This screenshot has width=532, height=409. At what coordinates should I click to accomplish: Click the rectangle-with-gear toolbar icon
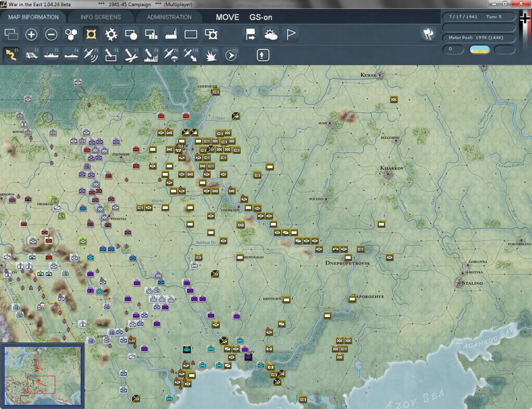click(211, 34)
